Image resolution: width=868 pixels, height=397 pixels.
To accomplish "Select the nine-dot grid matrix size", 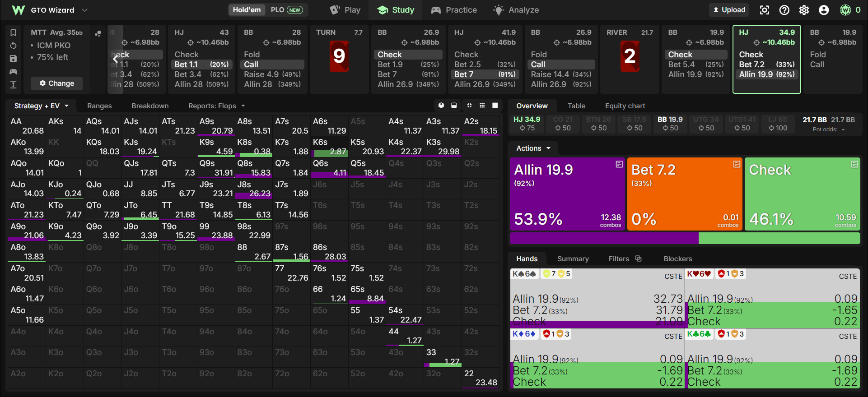I will (x=482, y=106).
